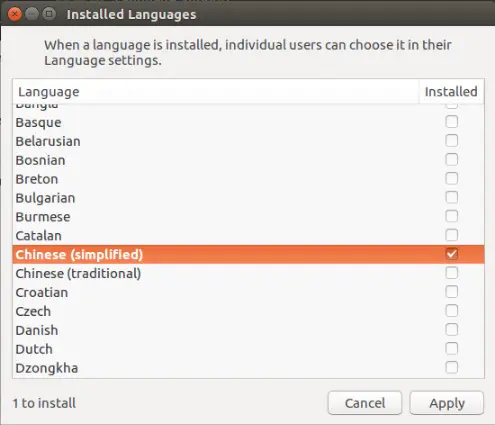The height and width of the screenshot is (425, 495).
Task: Check the Croatian installed checkbox
Action: pyautogui.click(x=451, y=292)
